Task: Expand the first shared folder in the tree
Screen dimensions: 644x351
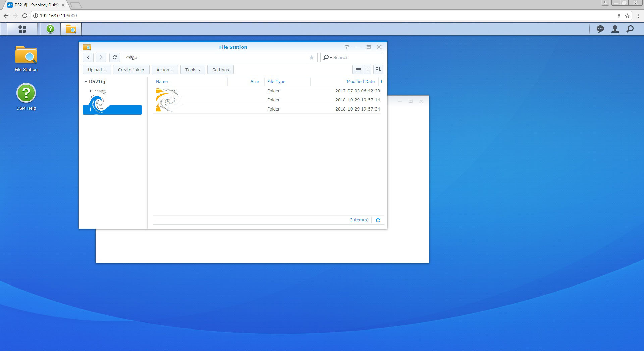Action: [91, 91]
